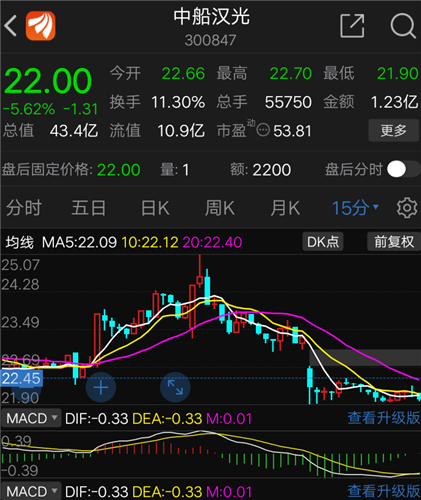Tap the stock name 中船汉光

click(211, 17)
